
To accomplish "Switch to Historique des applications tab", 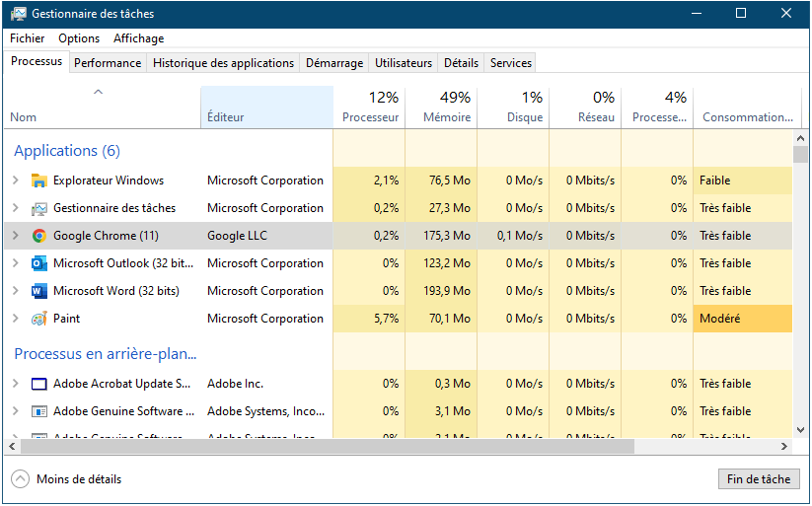I will (x=223, y=63).
